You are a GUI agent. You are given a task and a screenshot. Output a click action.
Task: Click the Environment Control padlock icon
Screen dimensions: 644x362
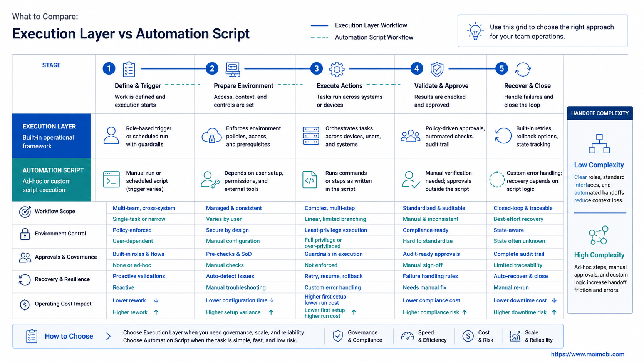(25, 234)
